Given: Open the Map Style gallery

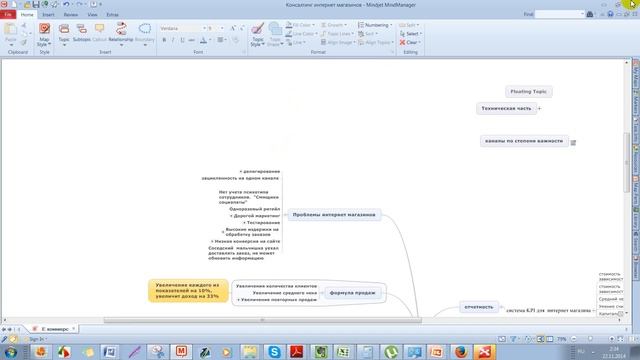Looking at the screenshot, I should click(44, 35).
